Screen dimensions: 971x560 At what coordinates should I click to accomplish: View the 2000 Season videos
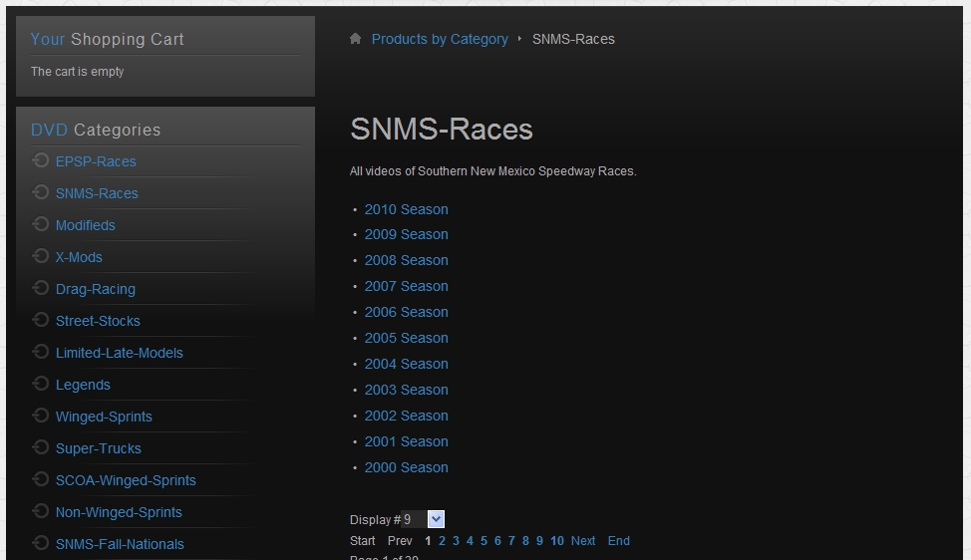coord(406,467)
